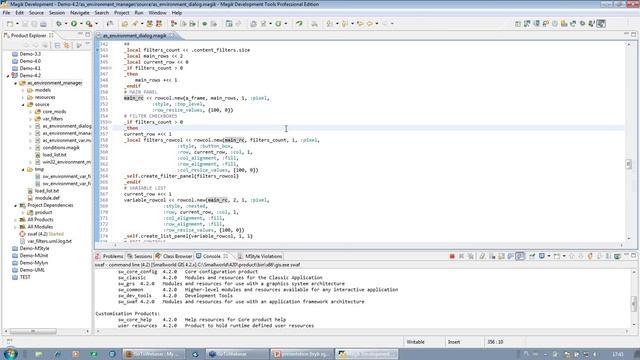Image resolution: width=640 pixels, height=360 pixels.
Task: Open the Magik Development taskbar button
Action: pos(367,354)
